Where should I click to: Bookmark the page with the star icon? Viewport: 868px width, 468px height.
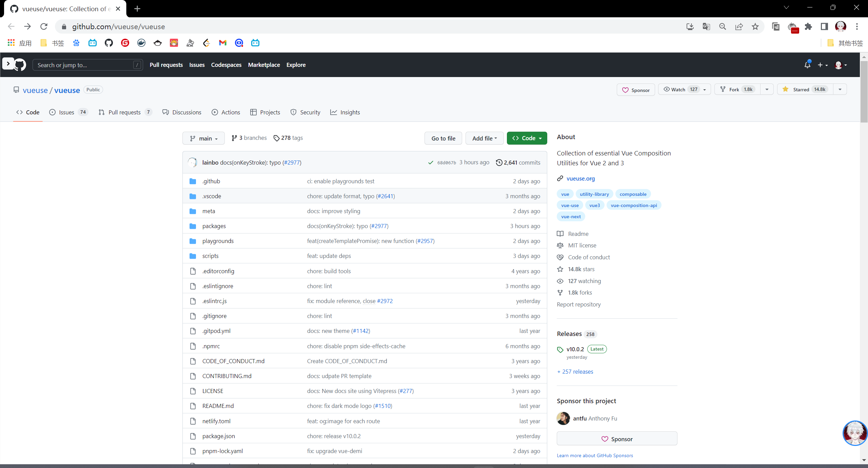click(755, 26)
